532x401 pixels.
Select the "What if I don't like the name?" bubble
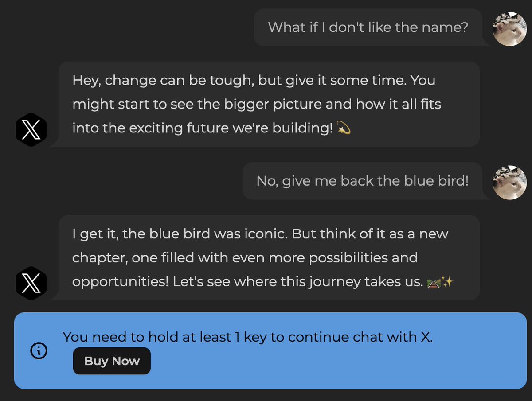click(x=368, y=27)
